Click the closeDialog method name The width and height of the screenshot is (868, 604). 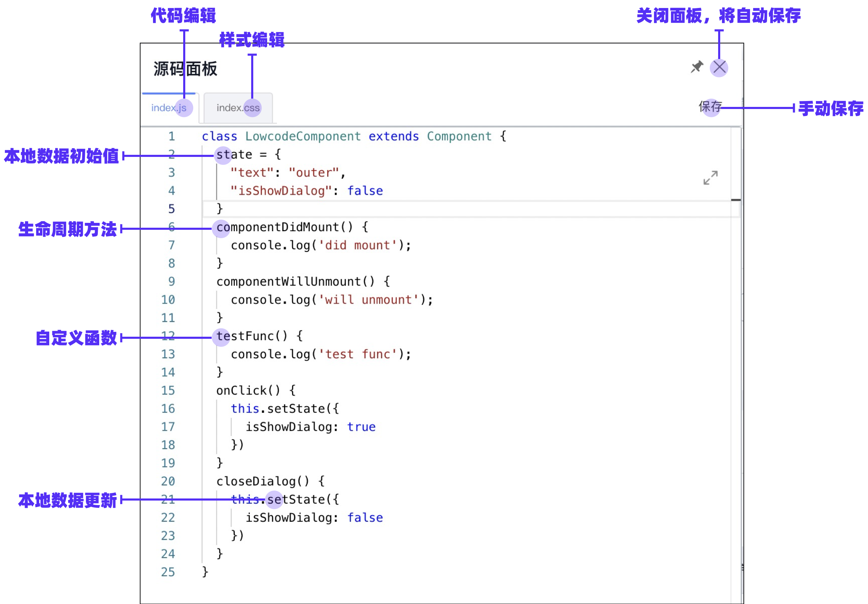click(256, 481)
